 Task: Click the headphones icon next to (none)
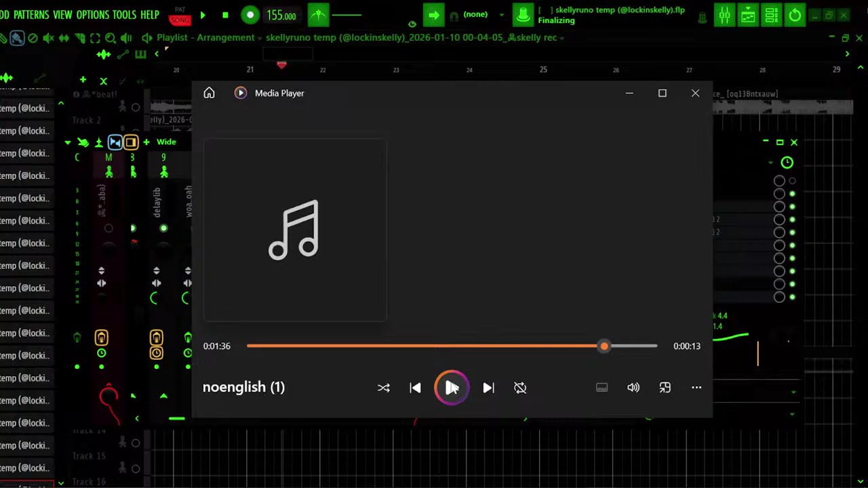click(x=454, y=15)
